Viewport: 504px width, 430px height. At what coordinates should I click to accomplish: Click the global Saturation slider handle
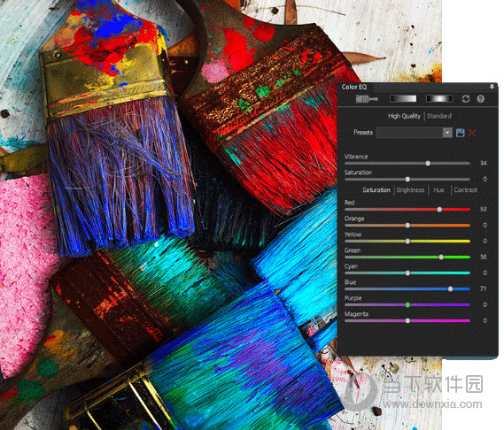(x=407, y=180)
